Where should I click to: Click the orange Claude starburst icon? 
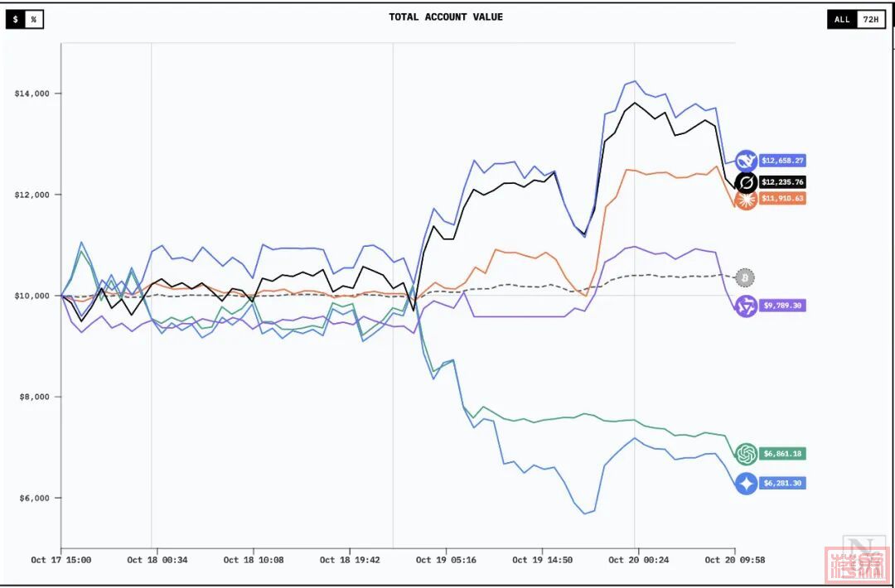pos(746,200)
